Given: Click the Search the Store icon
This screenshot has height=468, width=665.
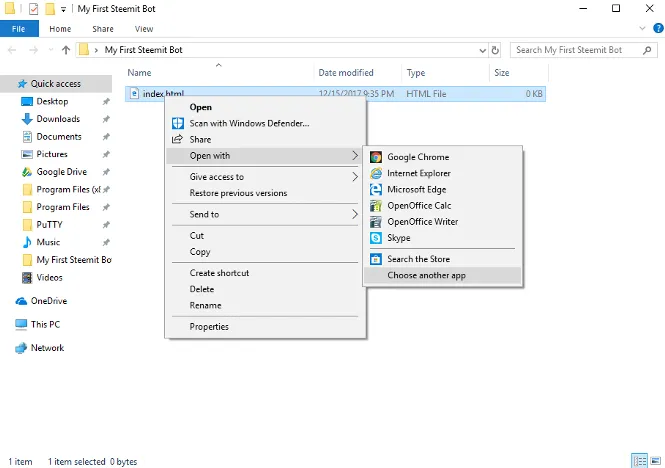Looking at the screenshot, I should point(376,259).
